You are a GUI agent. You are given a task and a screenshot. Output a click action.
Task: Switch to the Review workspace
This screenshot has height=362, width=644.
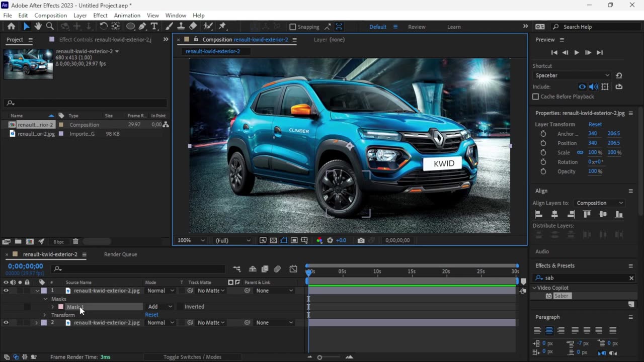click(417, 27)
